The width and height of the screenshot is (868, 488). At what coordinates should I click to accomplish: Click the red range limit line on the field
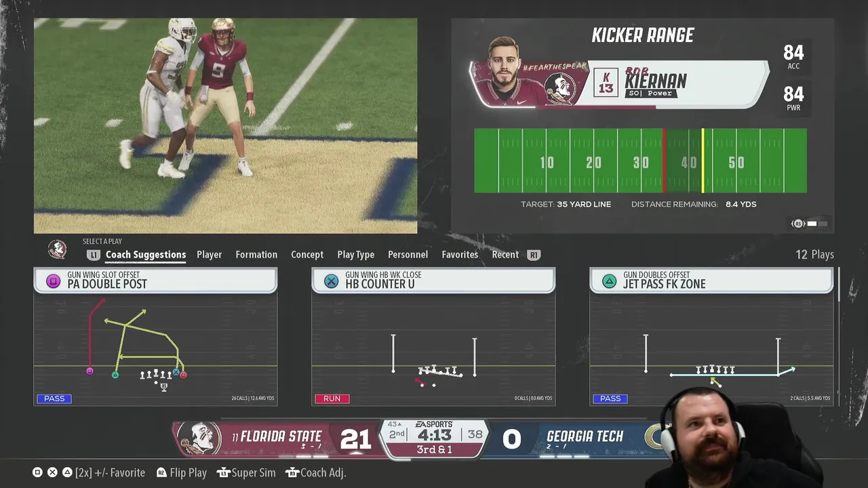664,161
